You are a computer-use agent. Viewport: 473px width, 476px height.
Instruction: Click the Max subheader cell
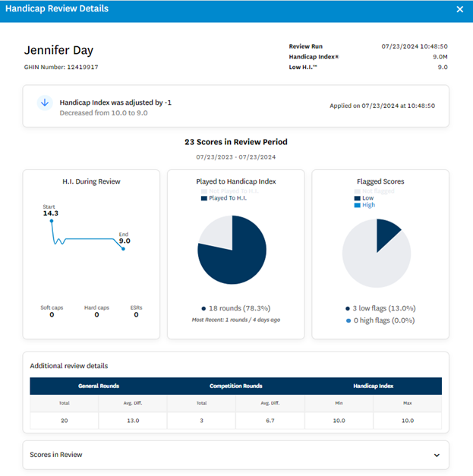coord(408,403)
